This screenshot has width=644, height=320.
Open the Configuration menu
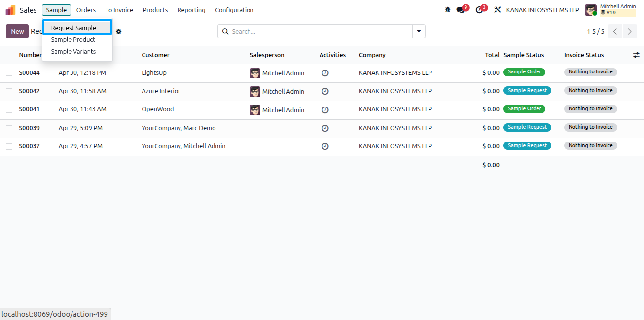pos(234,10)
